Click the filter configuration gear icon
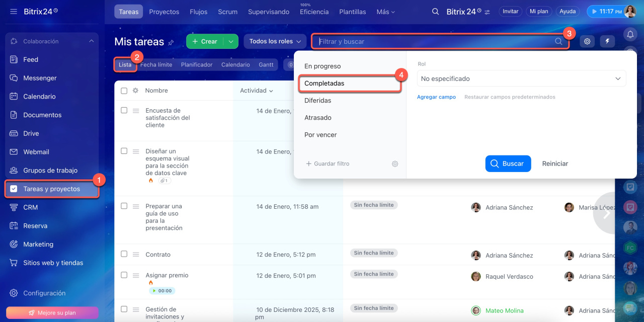Viewport: 644px width, 322px height. click(x=395, y=164)
